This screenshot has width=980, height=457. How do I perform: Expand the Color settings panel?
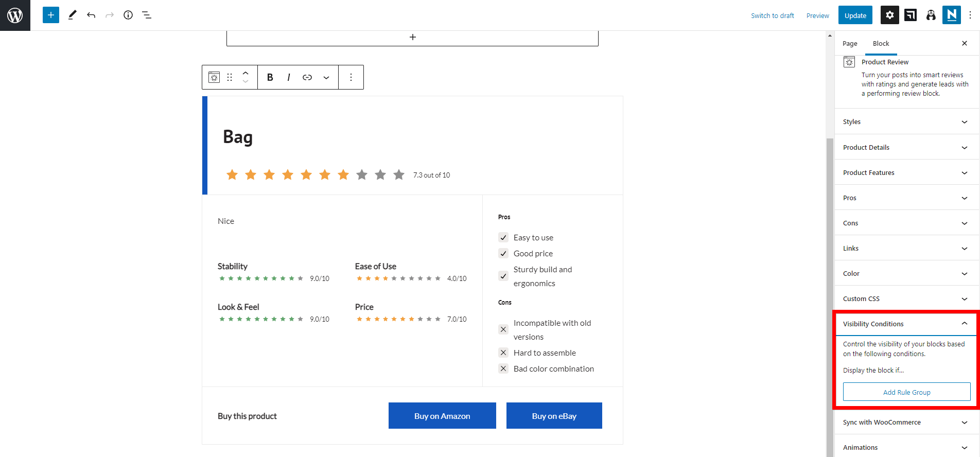(906, 274)
